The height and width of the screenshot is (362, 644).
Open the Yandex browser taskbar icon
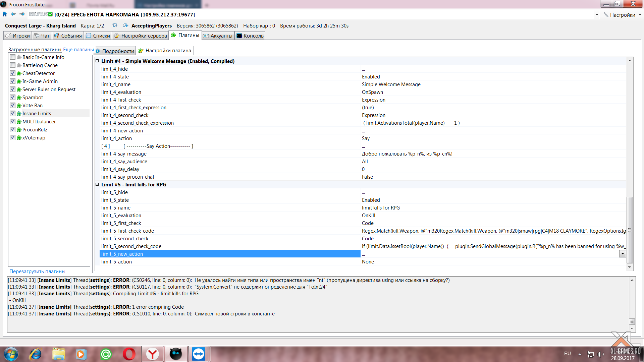[153, 354]
